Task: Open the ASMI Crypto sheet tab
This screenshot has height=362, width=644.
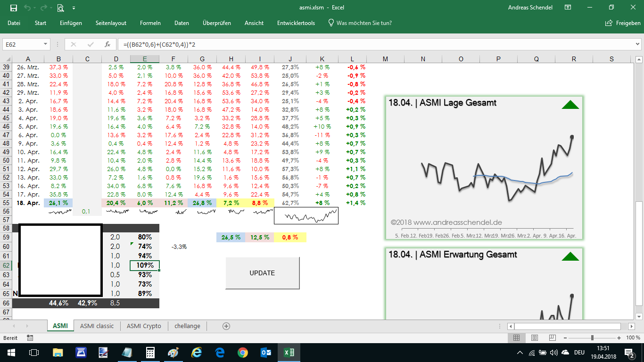Action: (x=143, y=326)
